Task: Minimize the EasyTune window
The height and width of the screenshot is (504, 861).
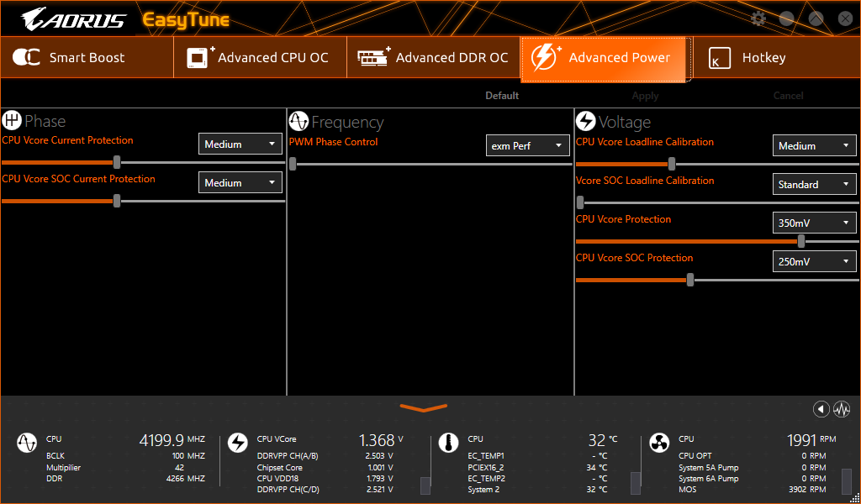Action: [x=787, y=18]
